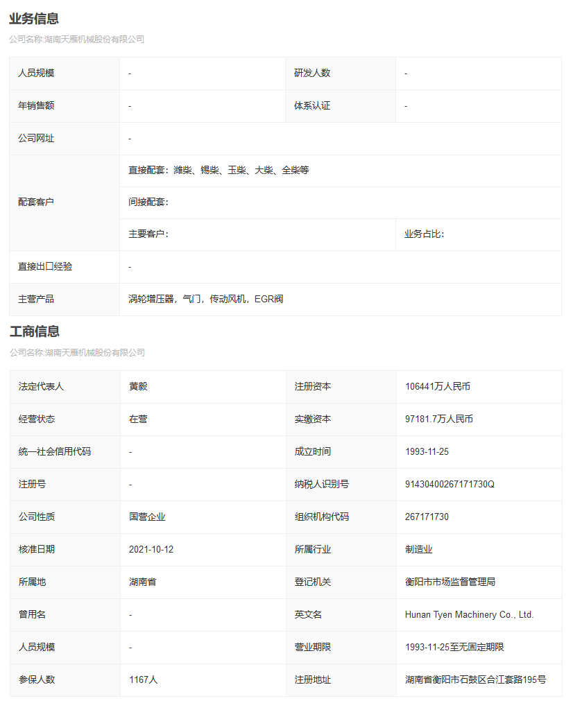Click the 核准日期 label cell

pos(65,550)
